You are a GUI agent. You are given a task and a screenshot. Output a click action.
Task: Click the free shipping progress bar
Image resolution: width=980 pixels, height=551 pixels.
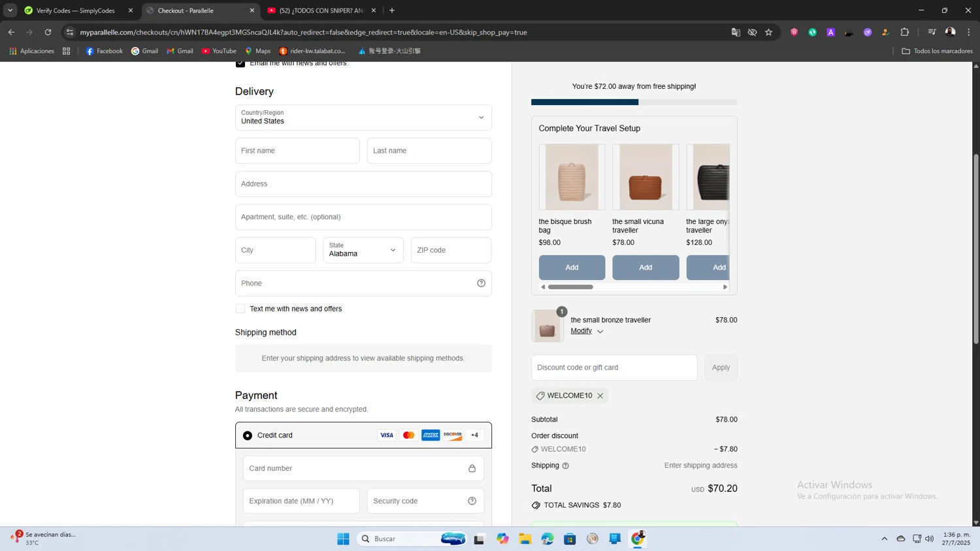tap(634, 102)
